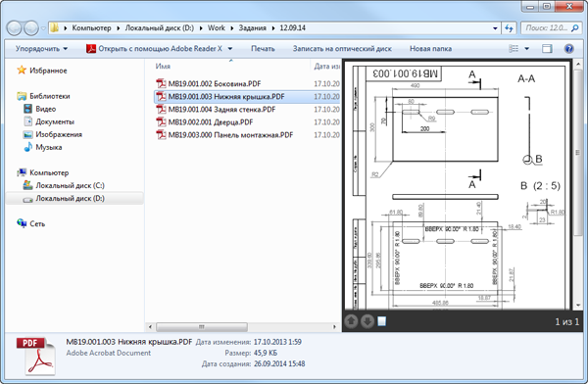Viewport: 588px width, 384px height.
Task: Click the large PDF icon in details pane
Action: (36, 356)
